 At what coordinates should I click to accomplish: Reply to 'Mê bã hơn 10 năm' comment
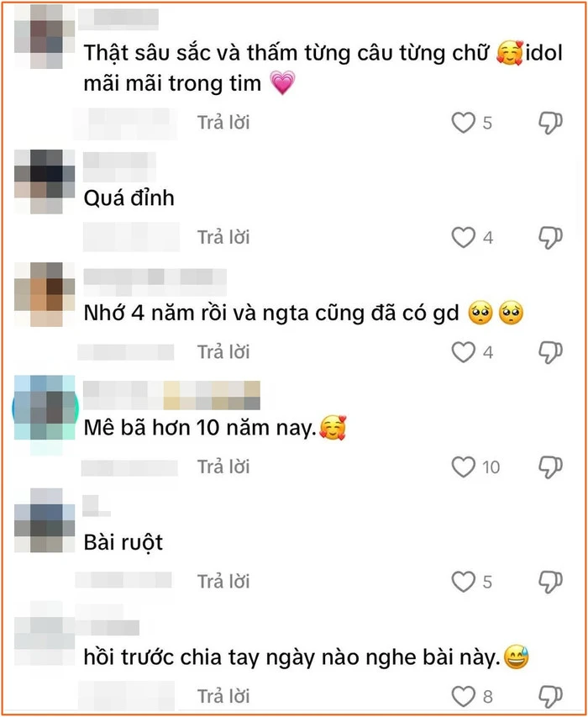223,467
